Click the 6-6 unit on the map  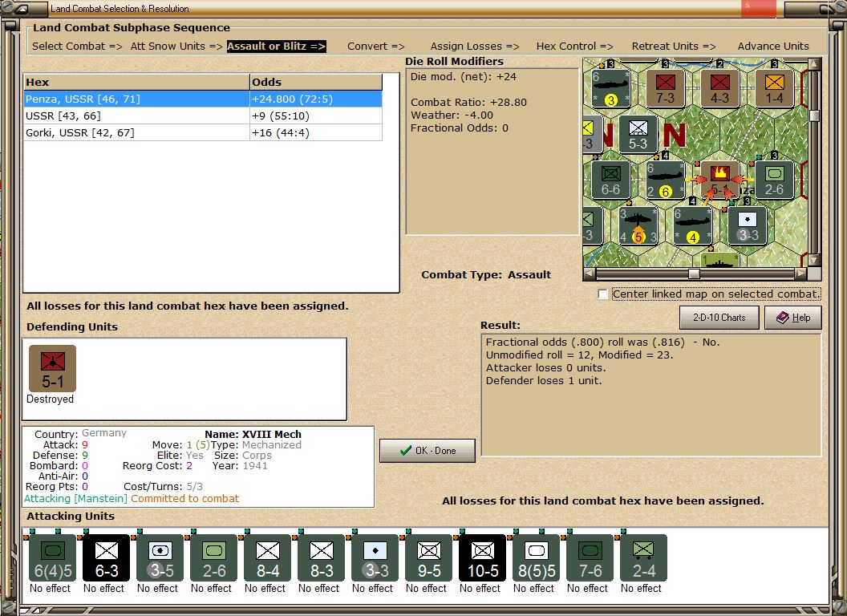610,180
